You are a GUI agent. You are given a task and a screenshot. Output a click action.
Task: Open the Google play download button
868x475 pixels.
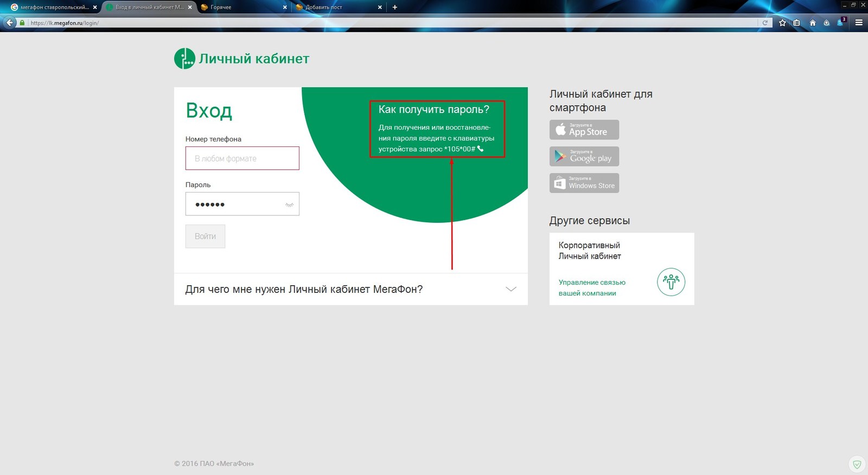(x=584, y=156)
